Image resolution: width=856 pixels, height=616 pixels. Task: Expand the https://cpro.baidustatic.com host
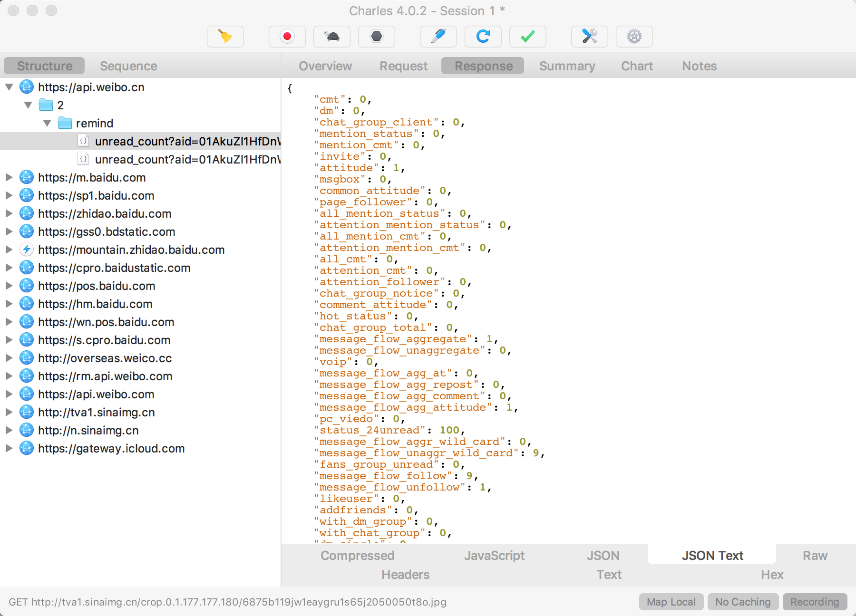point(9,268)
